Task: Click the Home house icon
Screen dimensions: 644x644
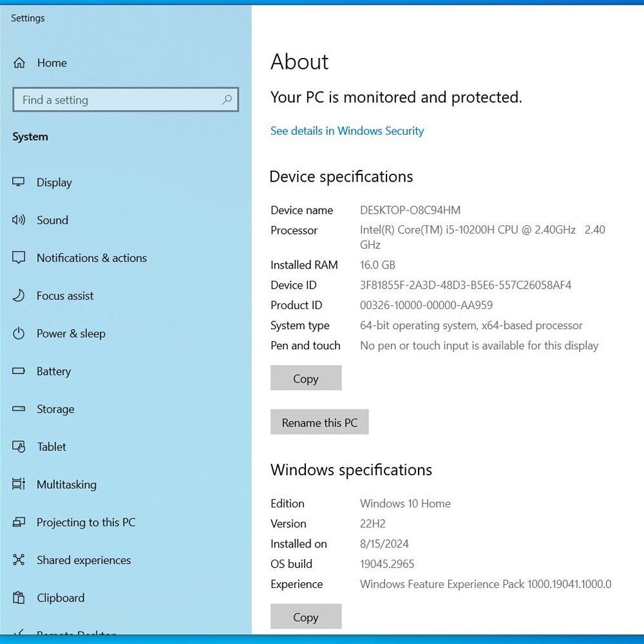Action: [x=19, y=63]
